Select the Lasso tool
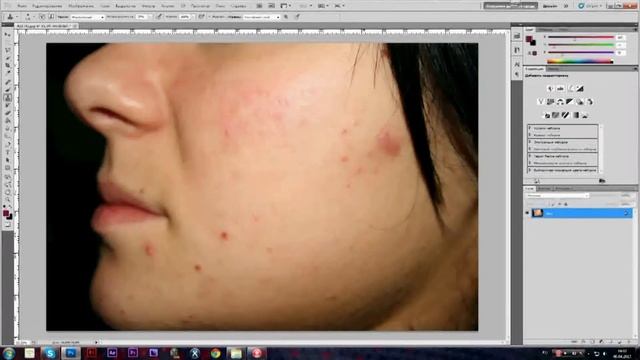 7,50
